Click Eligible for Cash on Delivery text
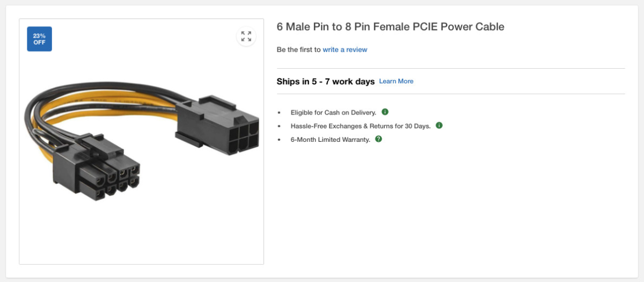Screen dimensions: 644x282 333,113
